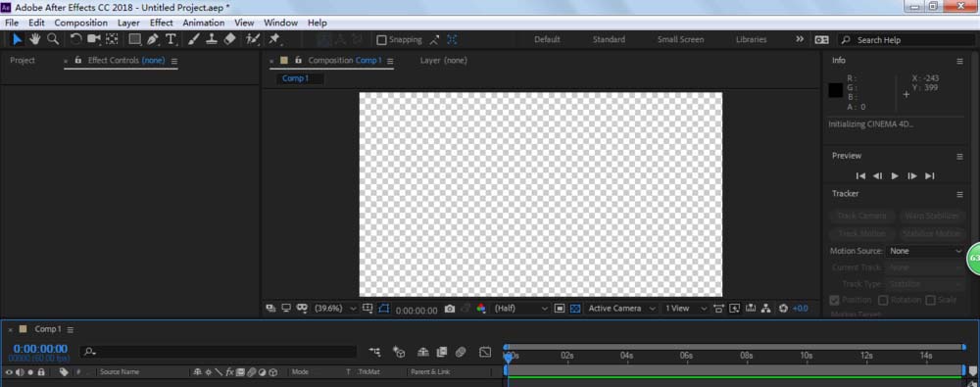Open the Tracker panel menu

coord(959,194)
